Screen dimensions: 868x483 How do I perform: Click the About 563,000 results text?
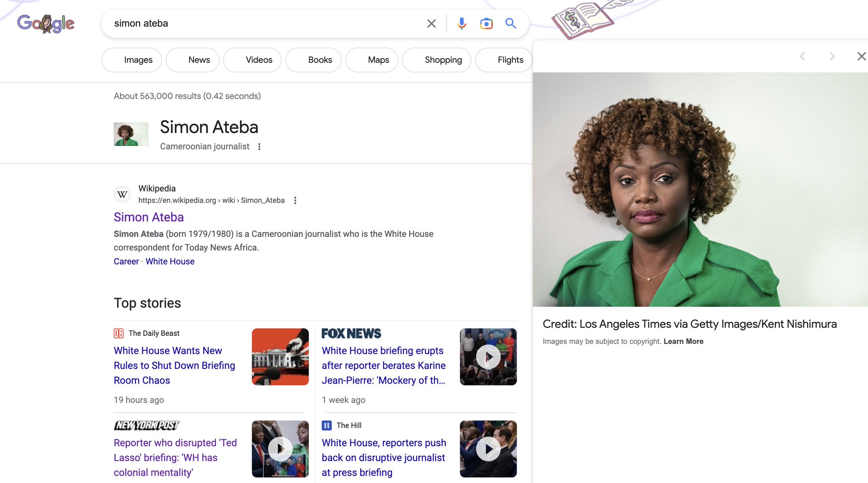tap(187, 96)
